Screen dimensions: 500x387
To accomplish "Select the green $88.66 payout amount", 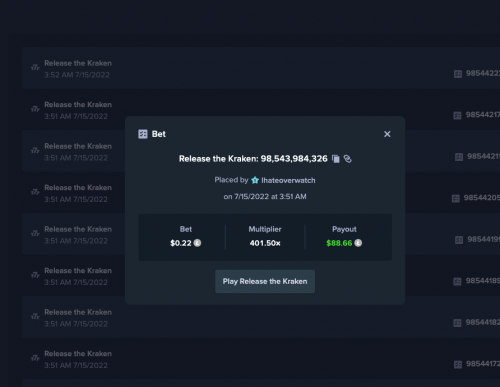I will [339, 243].
